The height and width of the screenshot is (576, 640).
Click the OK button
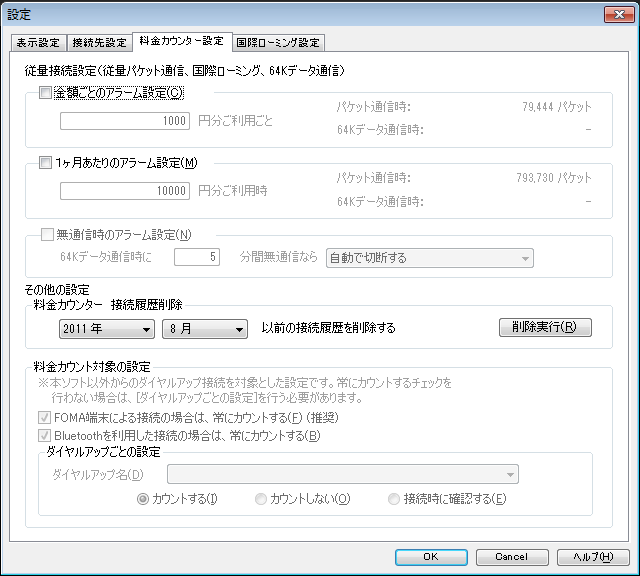(x=431, y=556)
